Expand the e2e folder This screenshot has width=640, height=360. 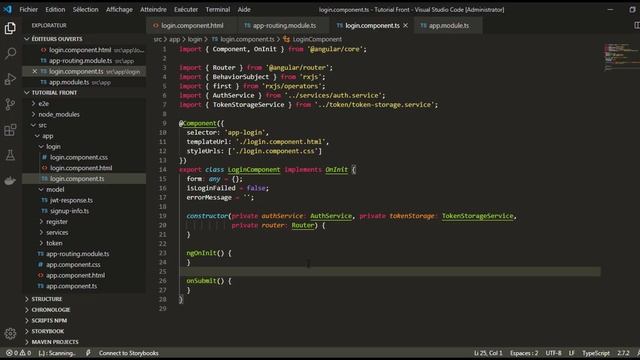[x=44, y=104]
